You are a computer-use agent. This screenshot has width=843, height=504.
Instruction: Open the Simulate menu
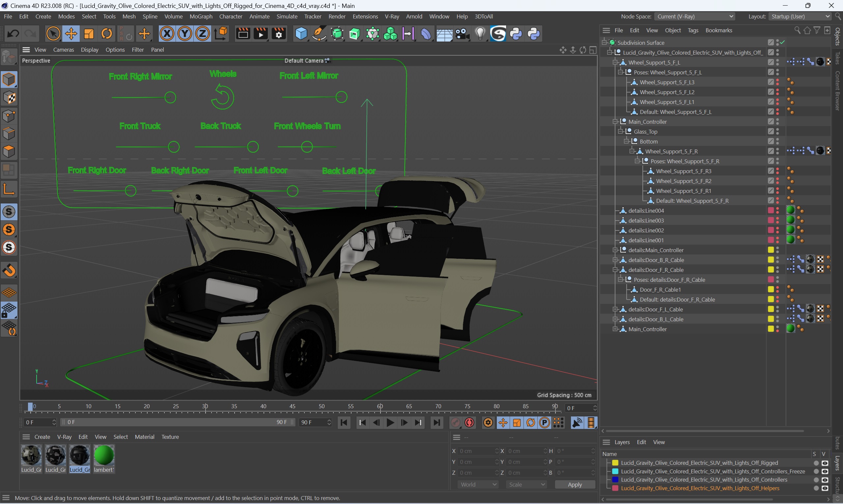point(287,16)
